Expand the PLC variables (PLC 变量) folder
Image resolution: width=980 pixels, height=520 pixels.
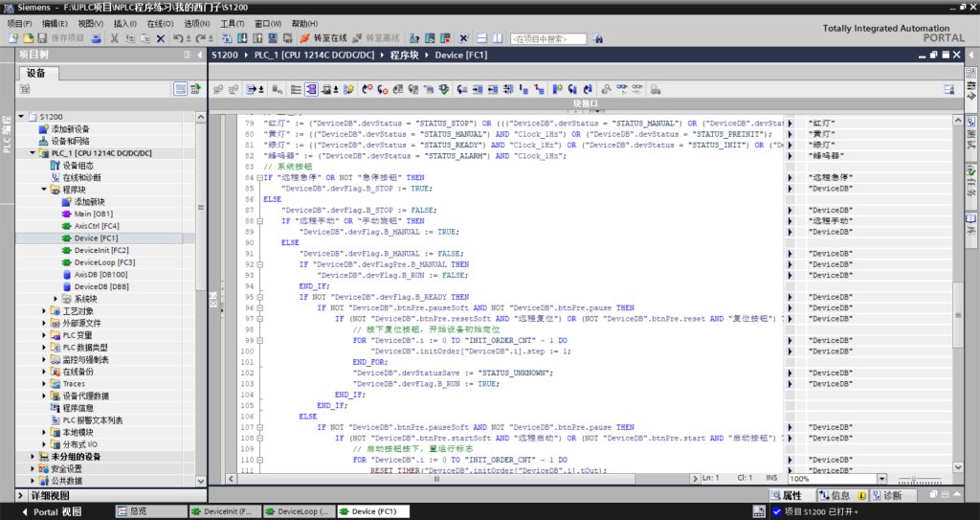pos(44,335)
